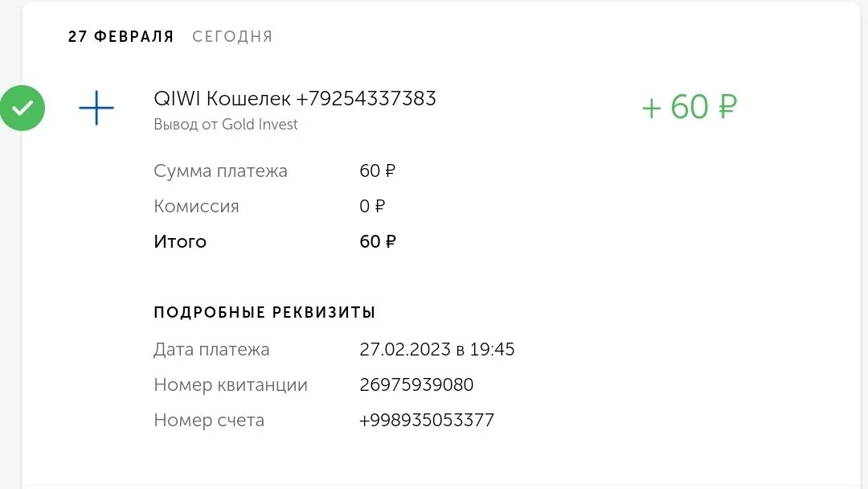
Task: Select the Дата платежа label
Action: pos(211,349)
